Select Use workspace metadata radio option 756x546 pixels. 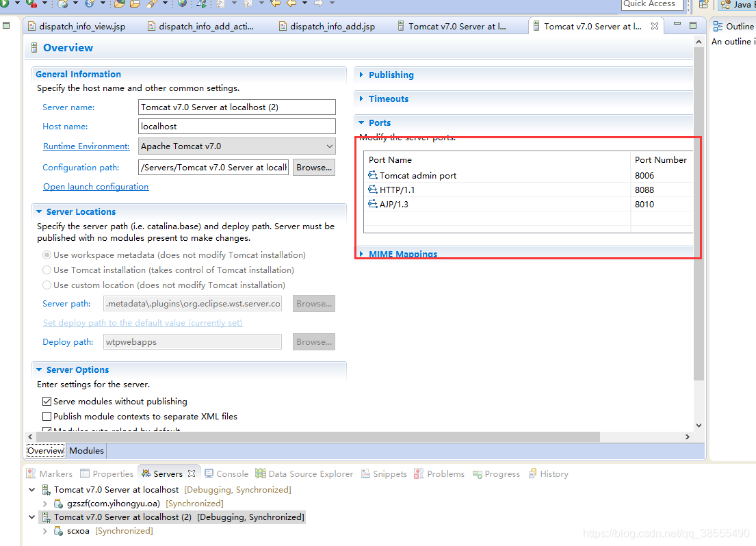coord(47,255)
